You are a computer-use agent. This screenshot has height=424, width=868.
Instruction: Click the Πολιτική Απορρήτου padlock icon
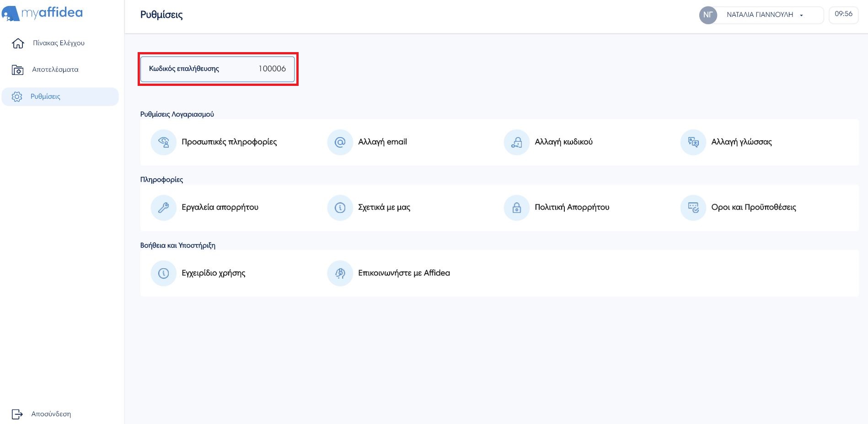pyautogui.click(x=516, y=207)
